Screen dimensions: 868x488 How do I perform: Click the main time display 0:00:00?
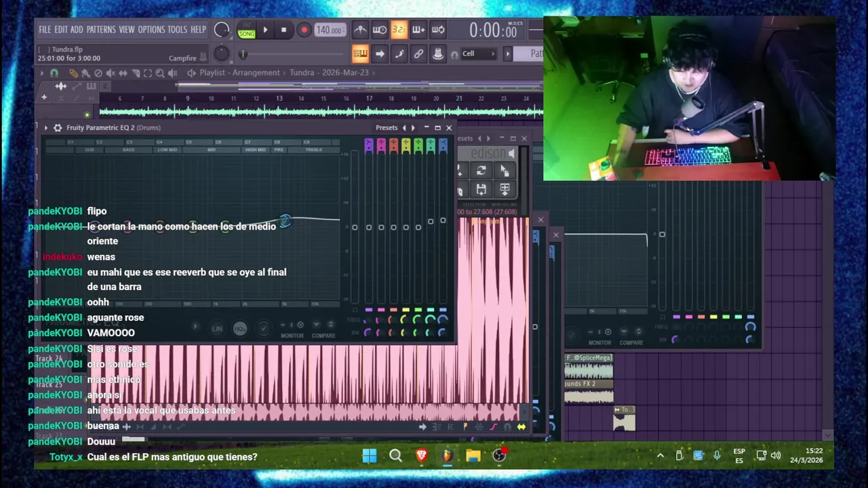coord(493,30)
